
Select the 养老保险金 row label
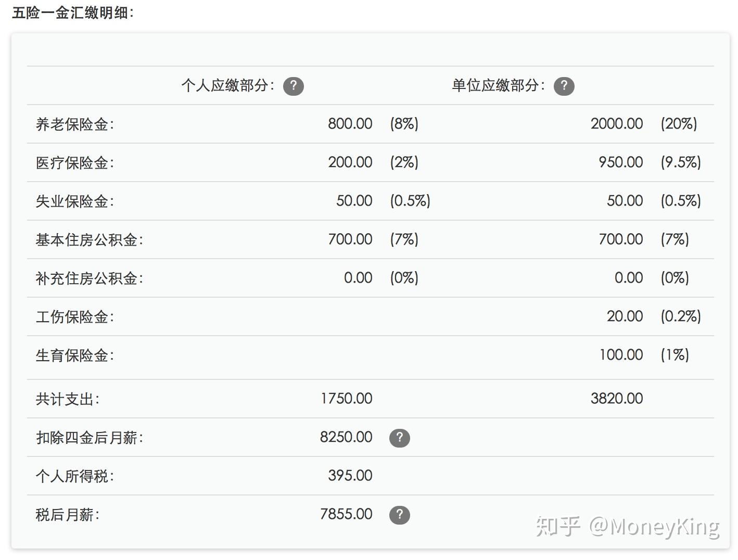[x=75, y=124]
